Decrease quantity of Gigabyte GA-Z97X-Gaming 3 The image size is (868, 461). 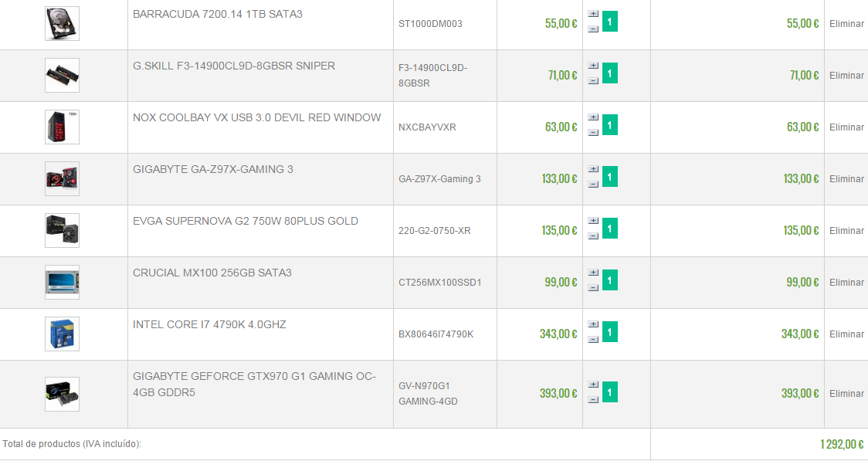[593, 185]
